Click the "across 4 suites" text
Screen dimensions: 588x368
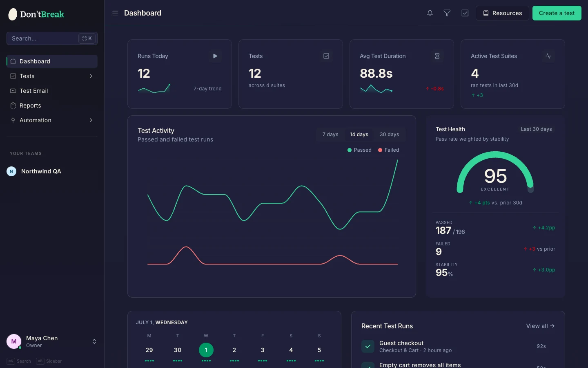pyautogui.click(x=267, y=85)
